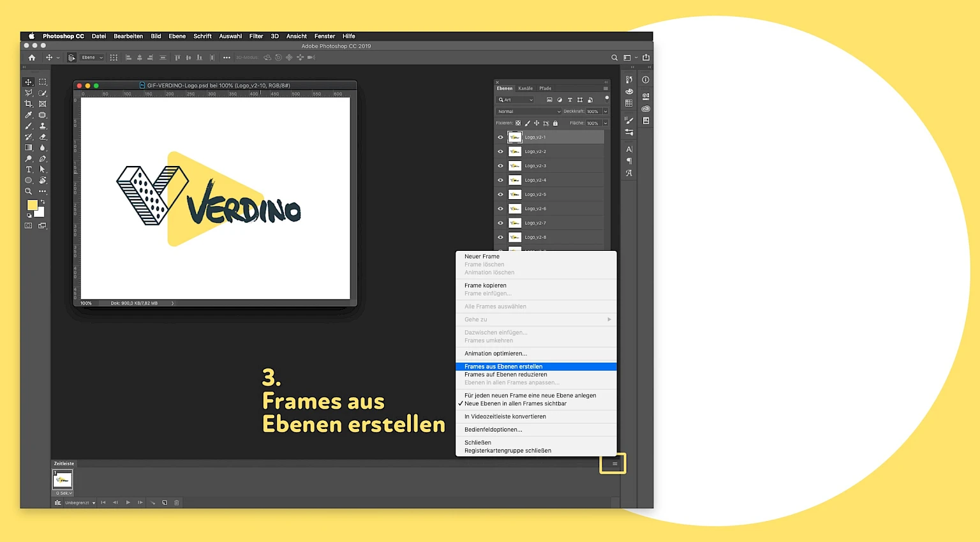
Task: Click the Creative Cloud Libraries icon
Action: click(646, 109)
